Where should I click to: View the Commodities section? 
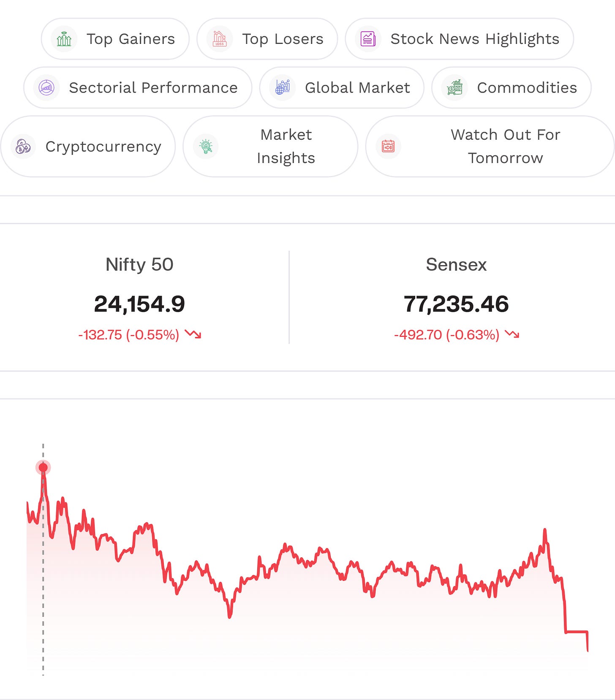(512, 88)
